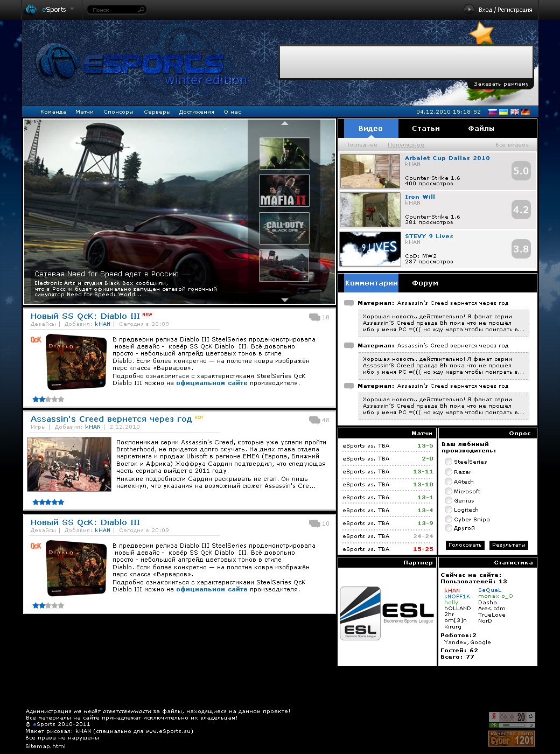Viewport: 560px width, 754px height.
Task: Select the Logitech poll option
Action: coord(449,509)
